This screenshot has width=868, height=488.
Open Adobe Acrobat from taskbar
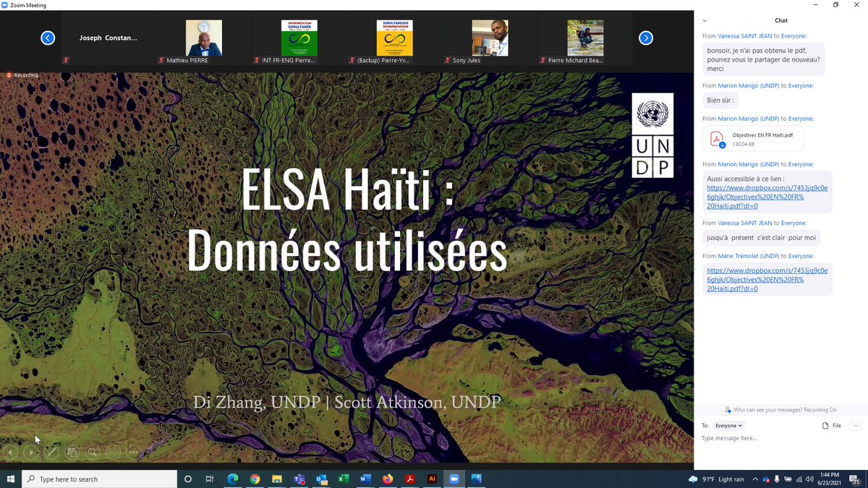click(410, 479)
